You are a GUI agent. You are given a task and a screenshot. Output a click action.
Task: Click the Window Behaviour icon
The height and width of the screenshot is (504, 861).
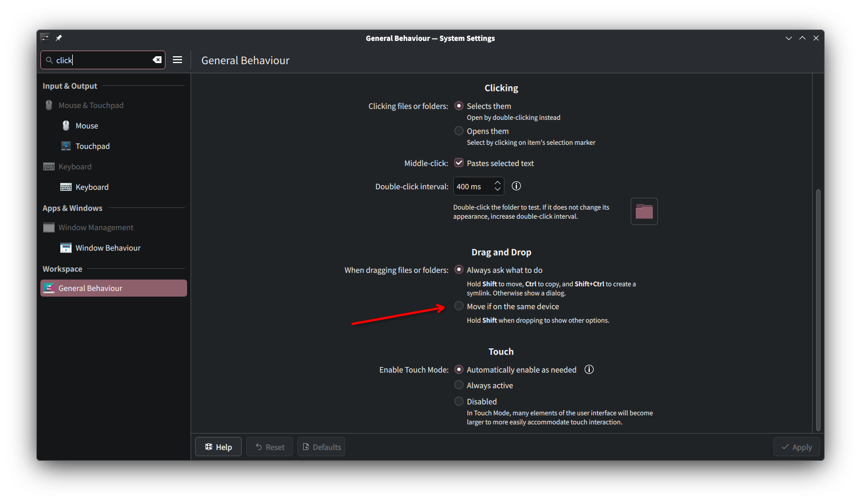click(66, 248)
